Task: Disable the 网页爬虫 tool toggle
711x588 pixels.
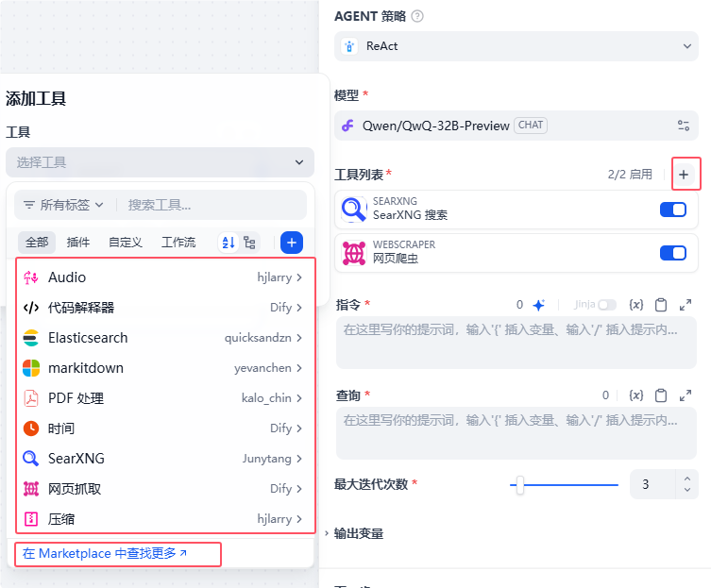Action: point(673,253)
